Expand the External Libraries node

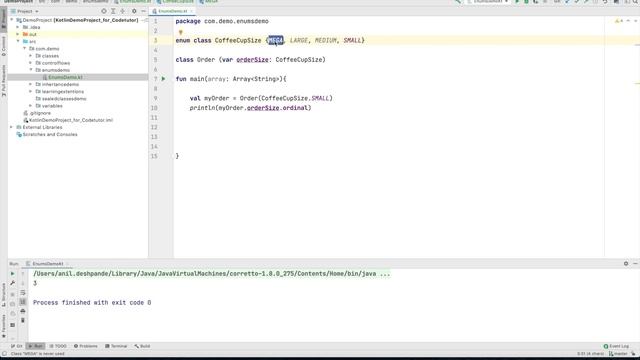[x=11, y=127]
